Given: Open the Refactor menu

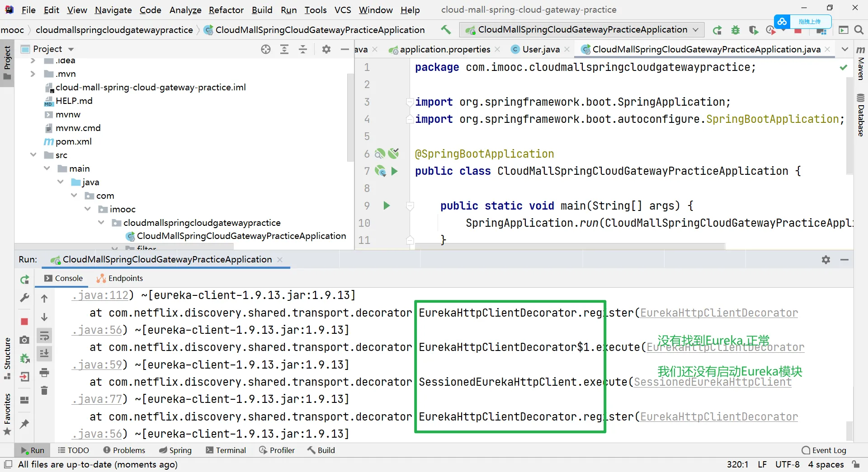Looking at the screenshot, I should pyautogui.click(x=226, y=10).
